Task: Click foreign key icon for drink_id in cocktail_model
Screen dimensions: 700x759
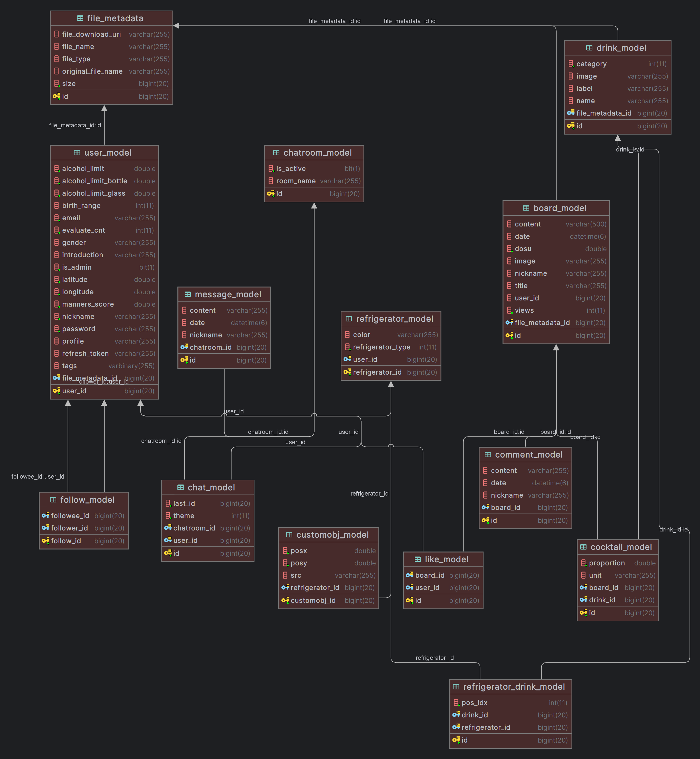Action: tap(583, 600)
